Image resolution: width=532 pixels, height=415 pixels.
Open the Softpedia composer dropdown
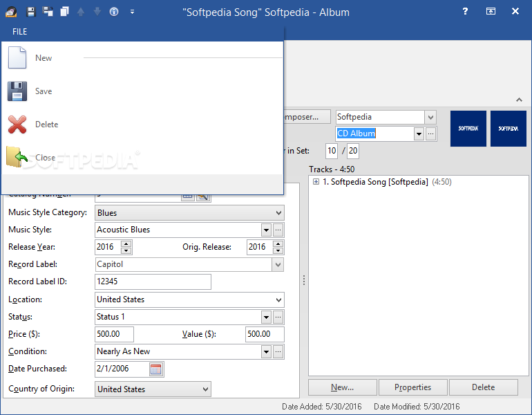pos(430,117)
